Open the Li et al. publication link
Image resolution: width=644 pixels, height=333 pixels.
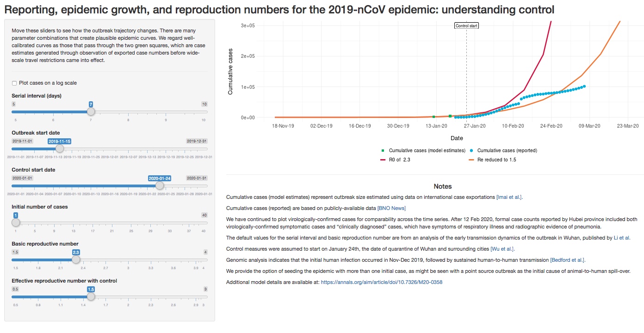[x=623, y=237]
